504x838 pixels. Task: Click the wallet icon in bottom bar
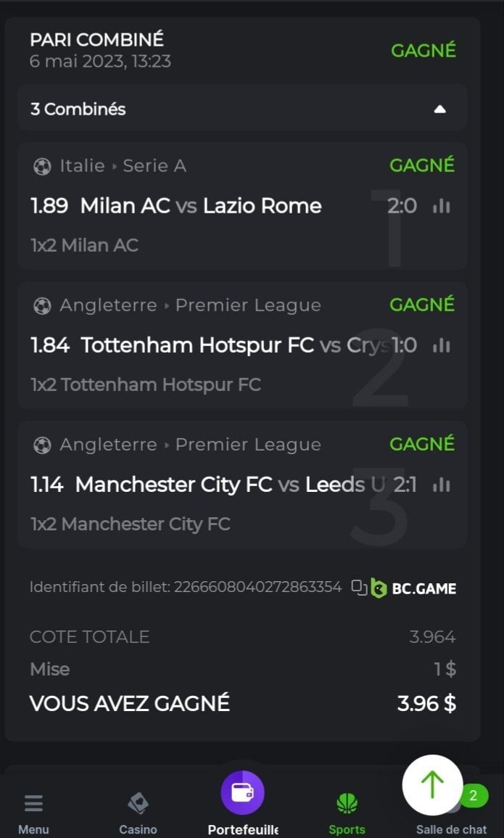tap(242, 792)
